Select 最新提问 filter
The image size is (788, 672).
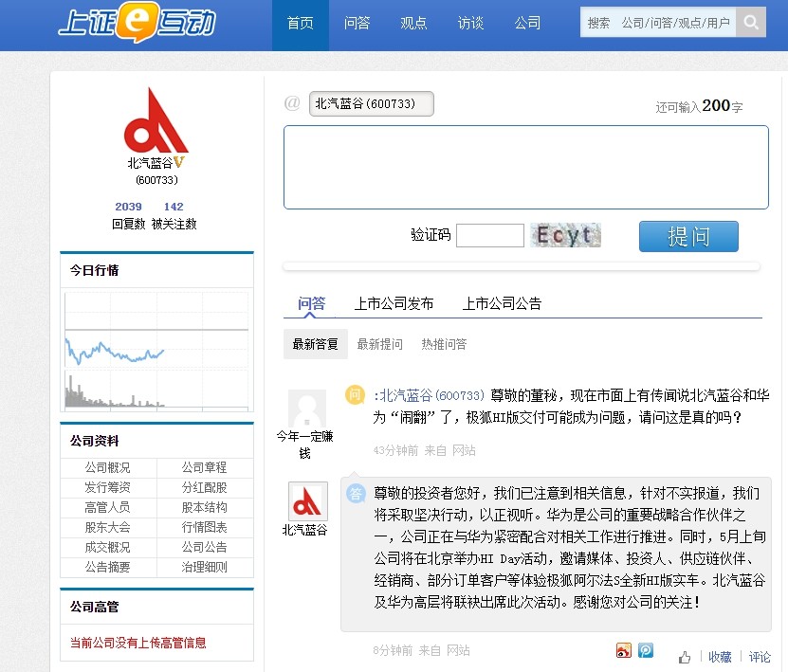pos(380,344)
